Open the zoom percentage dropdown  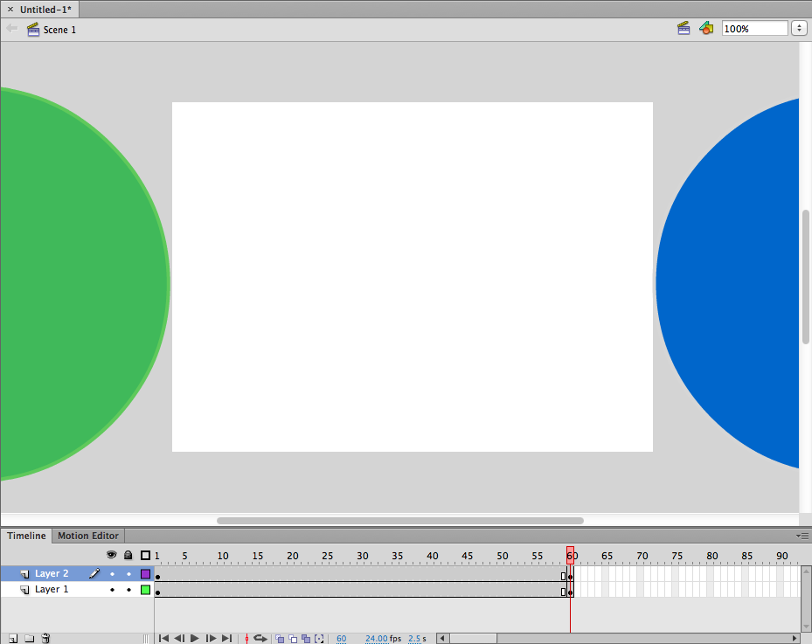coord(799,29)
